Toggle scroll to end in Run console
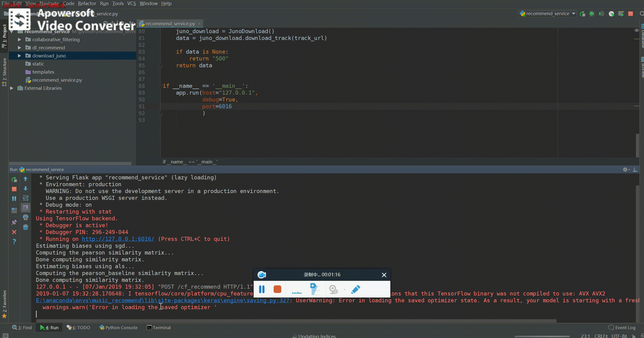Viewport: 644px width, 338px height. (26, 208)
